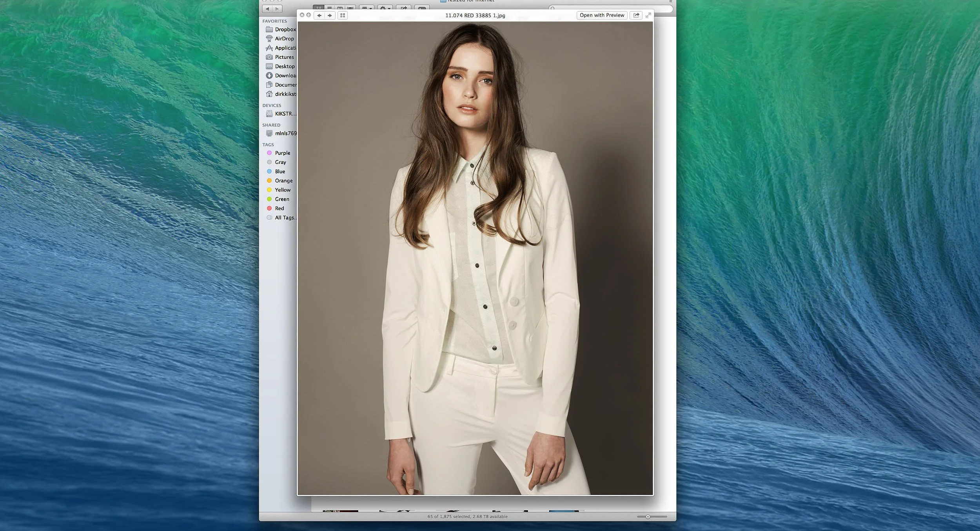Show All Tags in the sidebar

pos(285,218)
